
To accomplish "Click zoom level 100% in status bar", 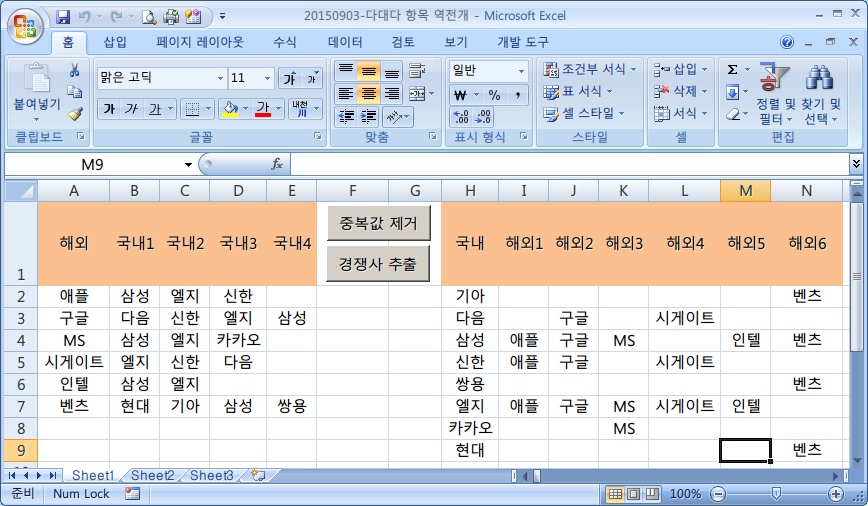I will click(685, 493).
